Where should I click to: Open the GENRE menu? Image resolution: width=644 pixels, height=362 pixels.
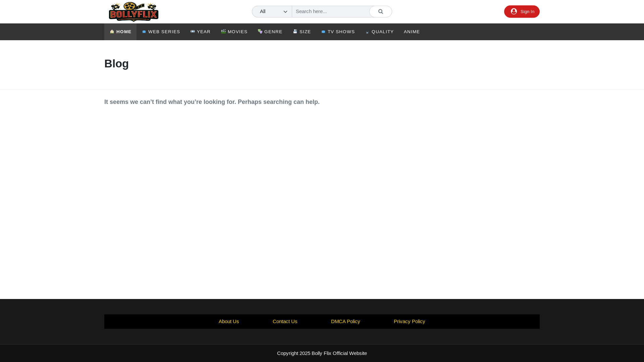pyautogui.click(x=270, y=32)
